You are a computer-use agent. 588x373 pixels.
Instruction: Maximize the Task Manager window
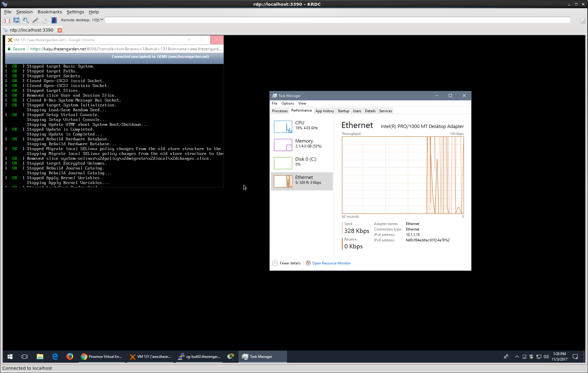click(x=450, y=96)
